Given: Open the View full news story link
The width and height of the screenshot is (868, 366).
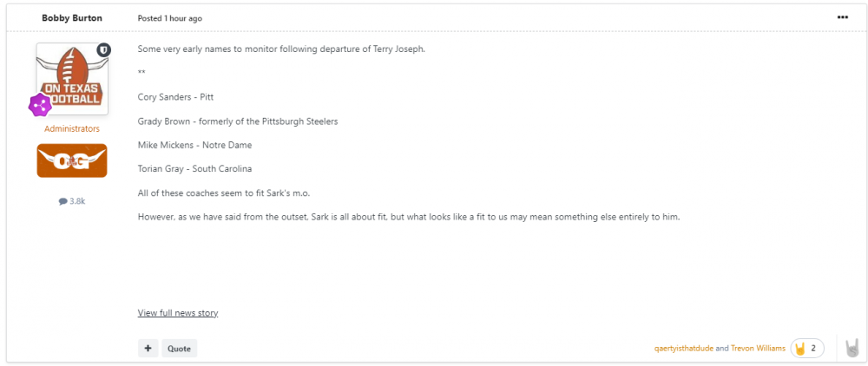Looking at the screenshot, I should (x=178, y=312).
